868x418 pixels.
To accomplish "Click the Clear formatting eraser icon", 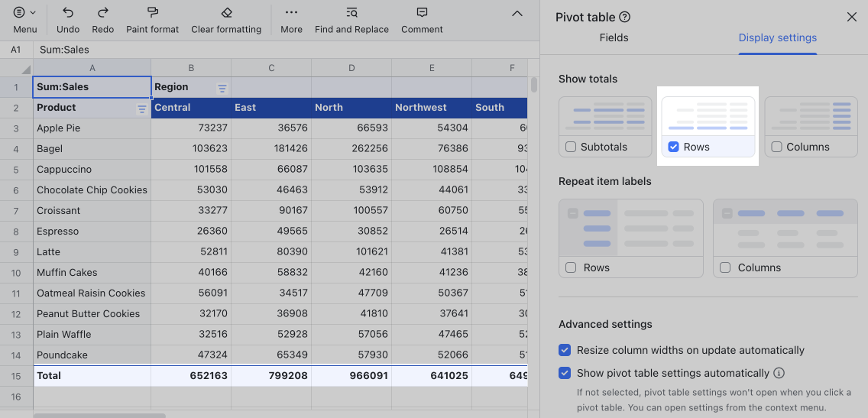I will (x=226, y=13).
